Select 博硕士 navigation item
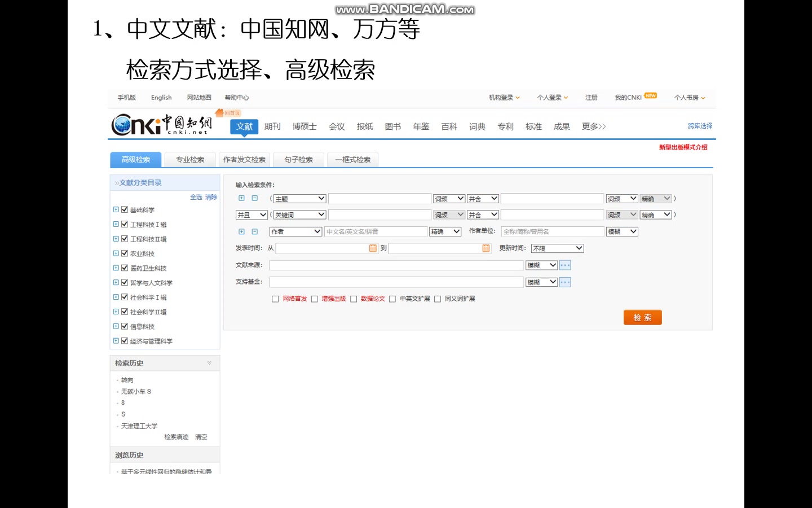This screenshot has height=508, width=812. 304,126
